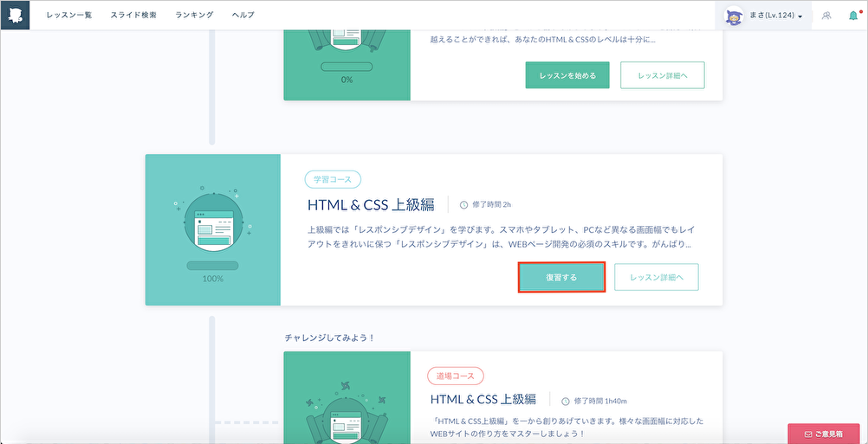This screenshot has width=868, height=444.
Task: Open the ヘルプ menu item
Action: click(243, 16)
